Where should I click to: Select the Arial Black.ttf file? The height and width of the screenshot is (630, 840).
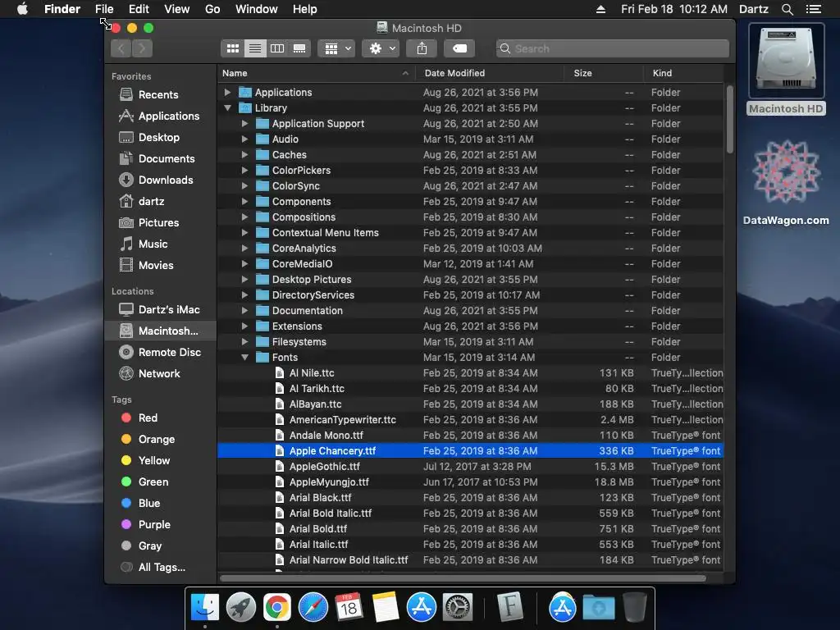(470, 498)
